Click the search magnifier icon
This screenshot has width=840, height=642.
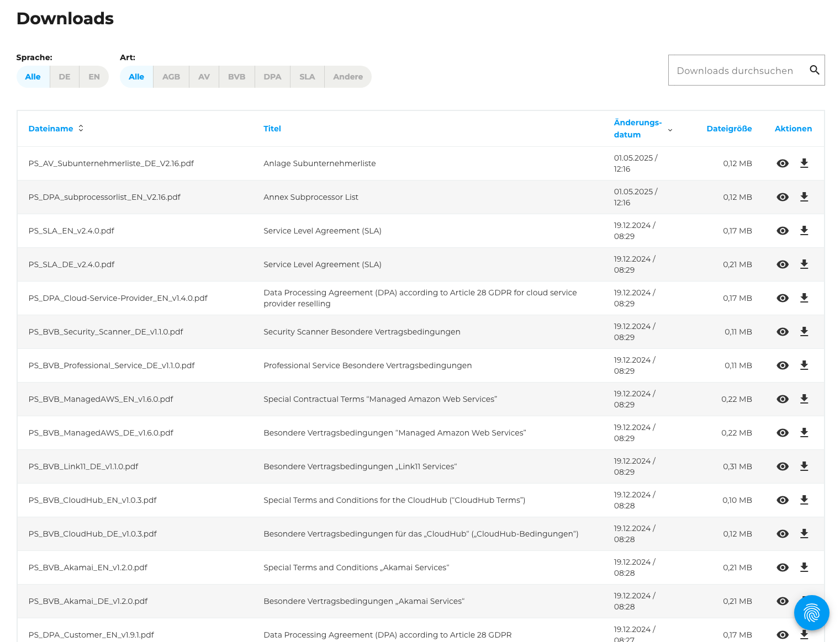tap(815, 70)
